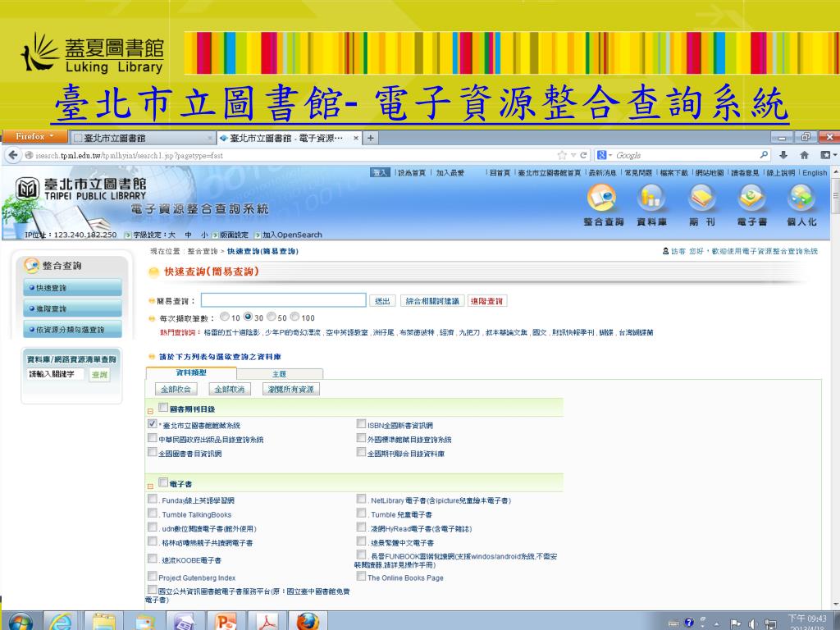Click the 送出 submit button
Viewport: 840px width, 630px height.
pyautogui.click(x=382, y=301)
